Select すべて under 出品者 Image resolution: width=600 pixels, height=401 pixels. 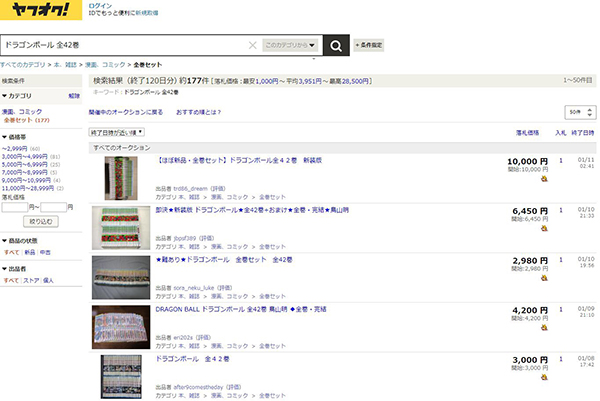pos(11,280)
